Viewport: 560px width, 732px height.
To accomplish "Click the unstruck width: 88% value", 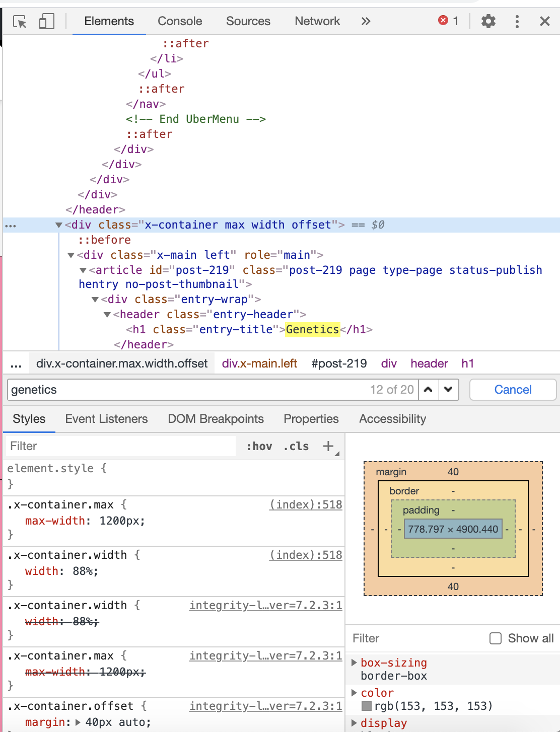I will [85, 571].
